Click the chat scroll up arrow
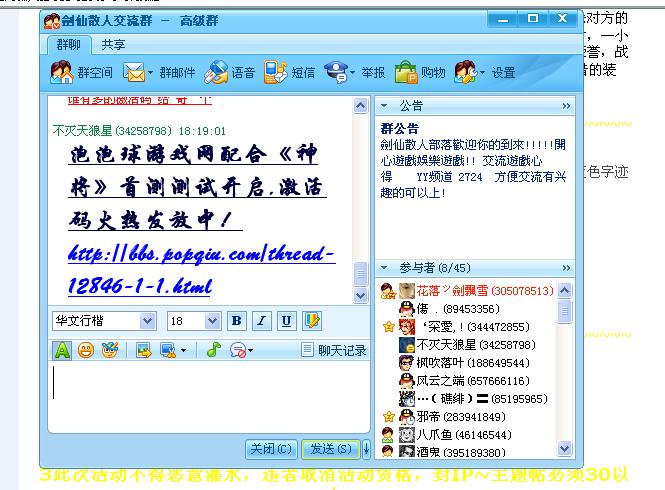665x490 pixels. [360, 105]
